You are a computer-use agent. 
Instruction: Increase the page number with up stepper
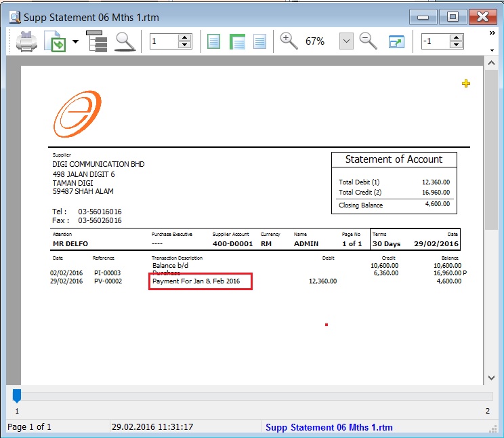[185, 38]
